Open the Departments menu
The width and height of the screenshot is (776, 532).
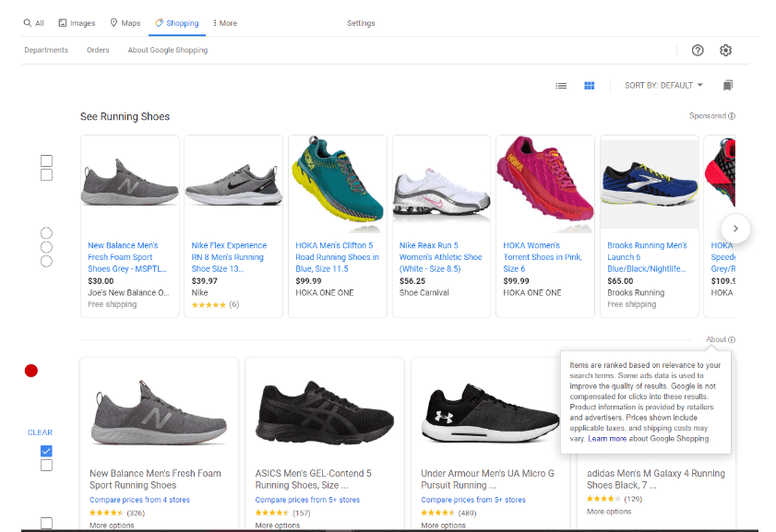pos(46,50)
